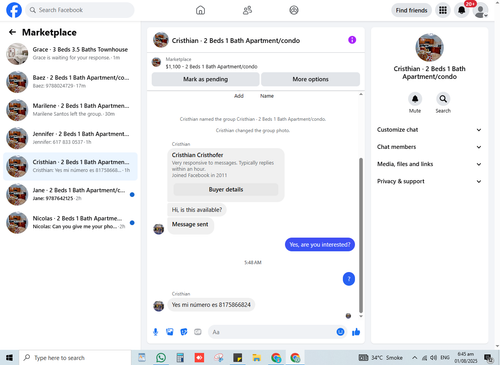Screen dimensions: 500x365
Task: Open WhatsApp from the taskbar
Action: [x=161, y=358]
